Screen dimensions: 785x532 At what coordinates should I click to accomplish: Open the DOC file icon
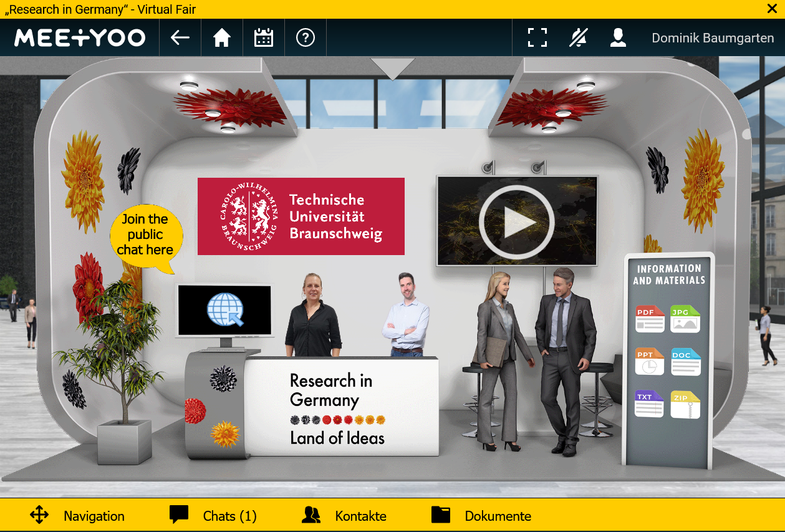(685, 361)
